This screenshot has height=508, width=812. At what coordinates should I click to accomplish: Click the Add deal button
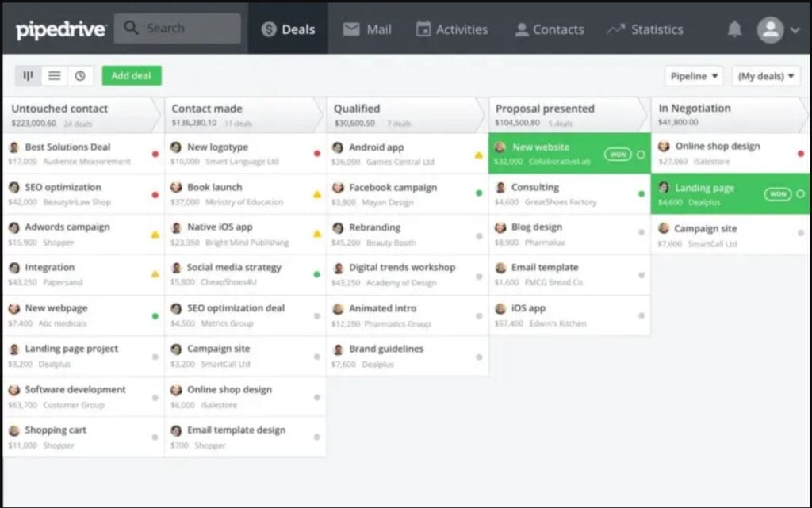pyautogui.click(x=132, y=75)
